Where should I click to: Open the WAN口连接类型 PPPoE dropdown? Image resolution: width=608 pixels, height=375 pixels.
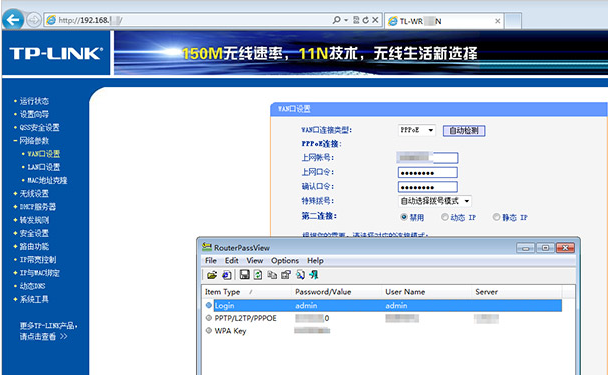(x=416, y=130)
